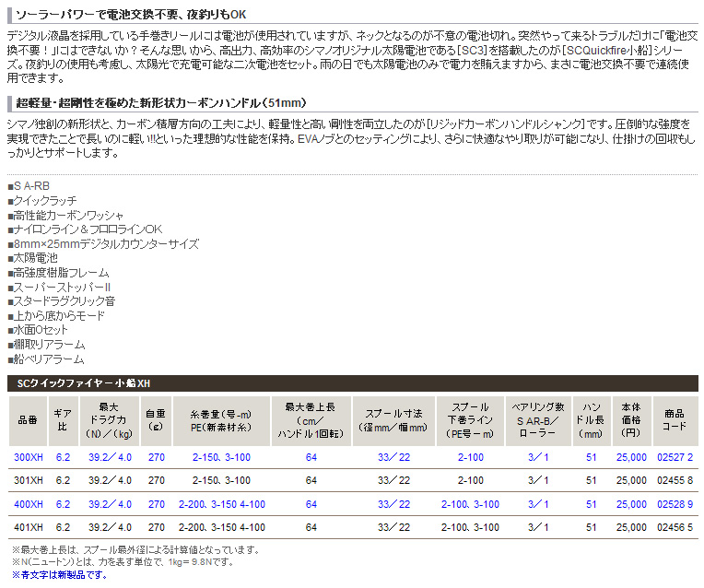704x588 pixels.
Task: Select the feature line 水面0セット
Action: coord(38,330)
